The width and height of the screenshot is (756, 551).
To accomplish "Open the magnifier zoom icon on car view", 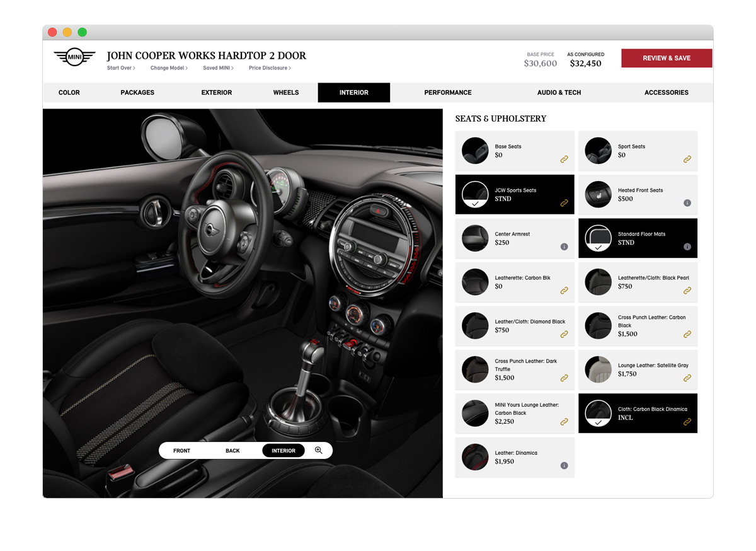I will [319, 450].
